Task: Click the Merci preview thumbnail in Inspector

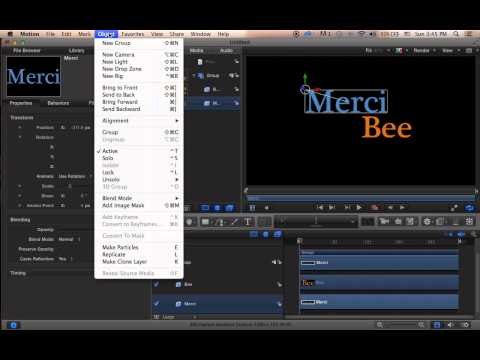Action: 34,76
